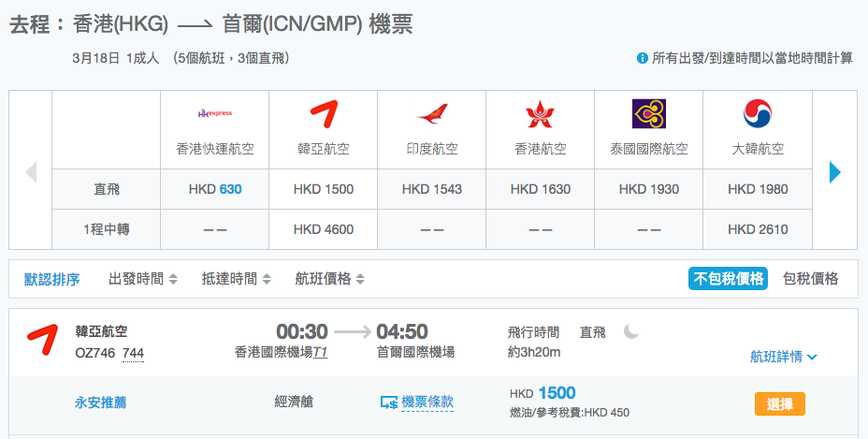Click the orange 選擇 button
Image resolution: width=868 pixels, height=439 pixels.
779,404
